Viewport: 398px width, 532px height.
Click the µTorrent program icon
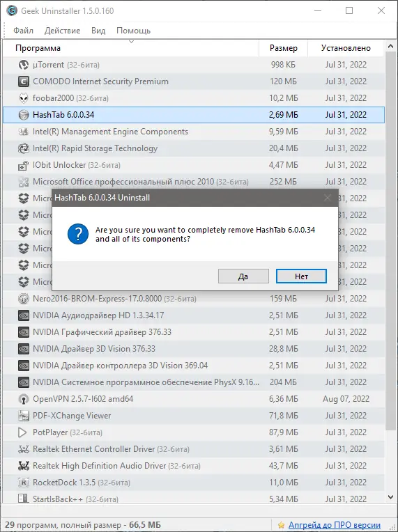(24, 65)
